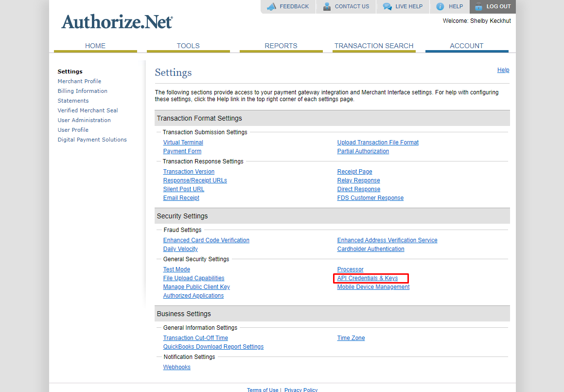
Task: Click LOG OUT text in top bar
Action: click(x=498, y=6)
